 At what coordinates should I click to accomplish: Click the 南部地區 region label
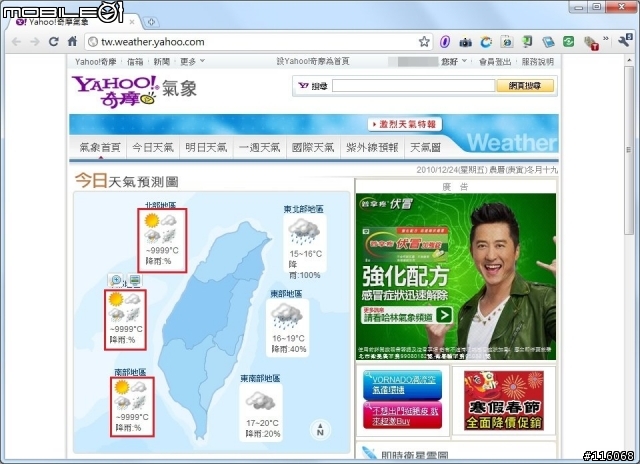click(130, 372)
